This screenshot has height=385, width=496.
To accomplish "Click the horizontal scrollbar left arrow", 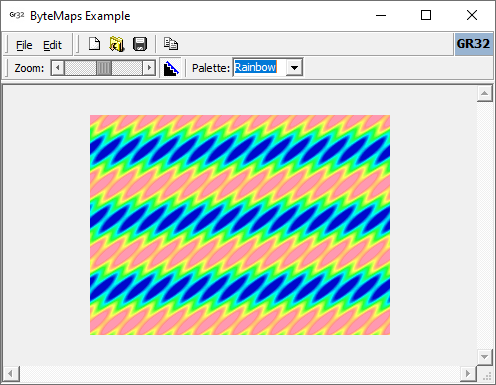I will tap(11, 373).
